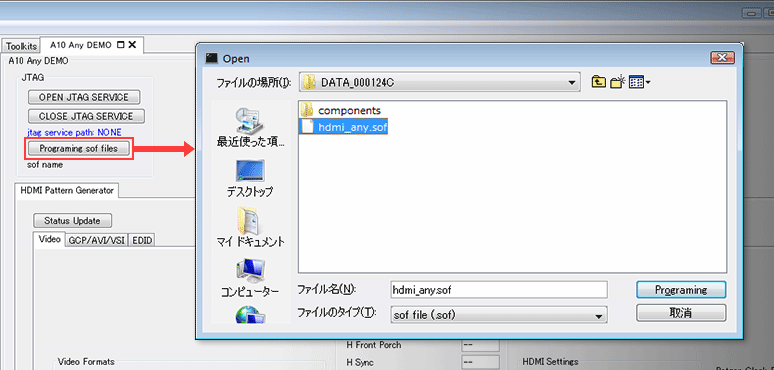Click the jtag service path: NONE text
Image resolution: width=774 pixels, height=370 pixels.
[74, 132]
